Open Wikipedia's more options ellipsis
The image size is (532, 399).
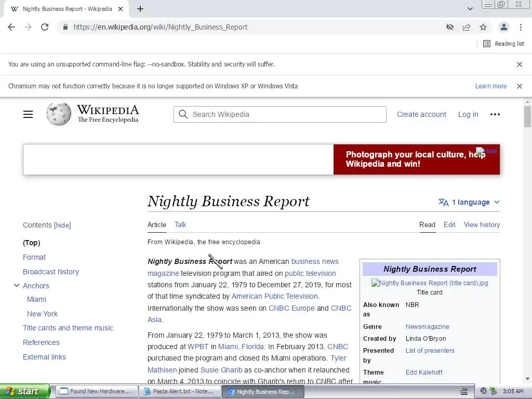point(495,114)
